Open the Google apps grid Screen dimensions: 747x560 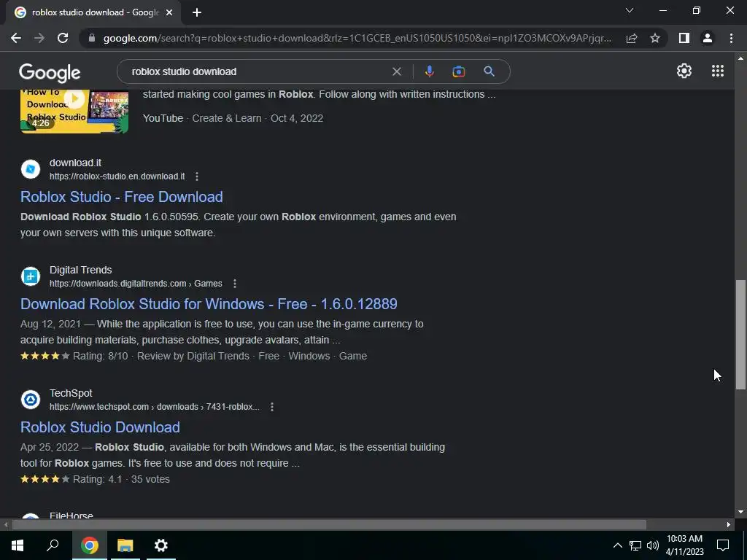718,71
